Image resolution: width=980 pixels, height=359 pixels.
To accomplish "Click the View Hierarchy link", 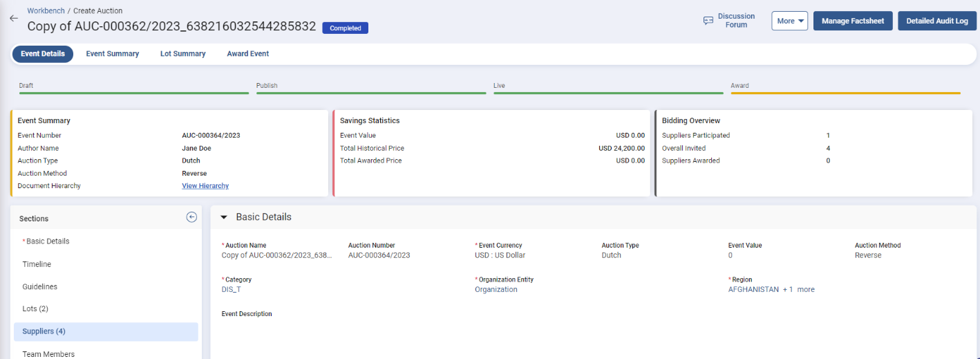I will [205, 186].
